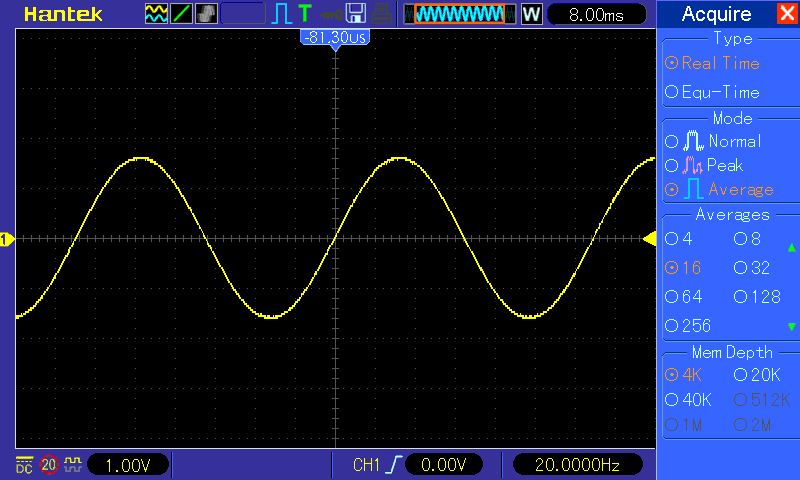
Task: Click the 8.00ms timebase readout
Action: click(596, 15)
